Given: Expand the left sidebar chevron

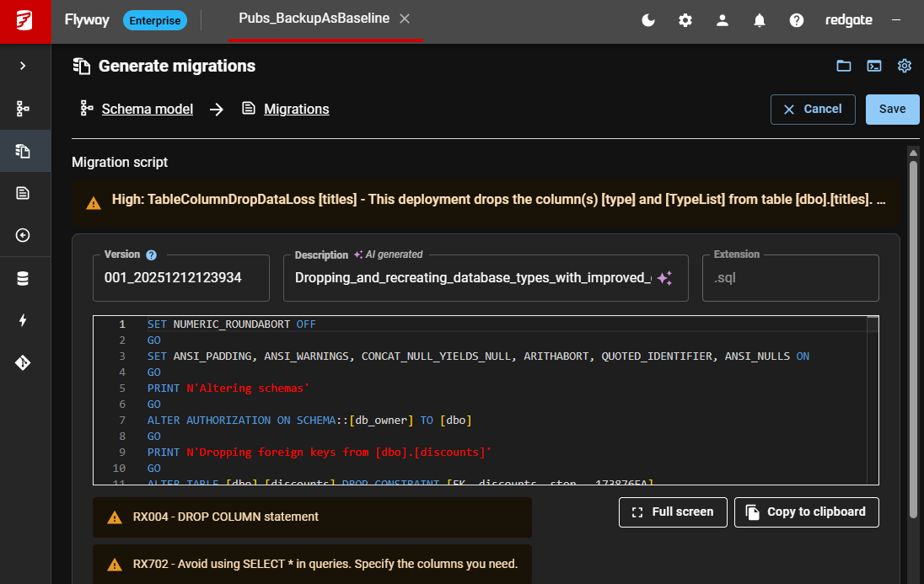Looking at the screenshot, I should (x=24, y=66).
